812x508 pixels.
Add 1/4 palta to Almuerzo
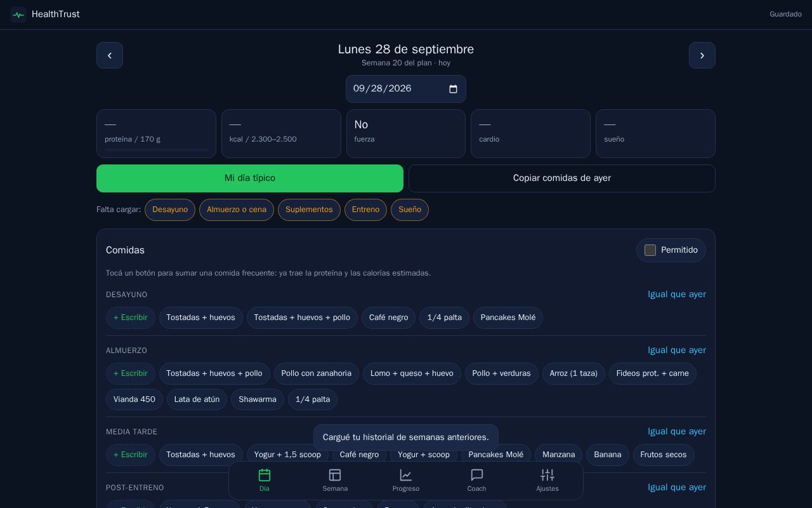pos(313,399)
